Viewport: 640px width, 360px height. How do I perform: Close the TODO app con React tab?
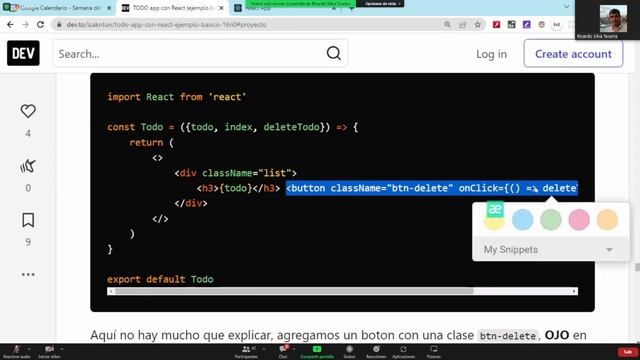(222, 8)
